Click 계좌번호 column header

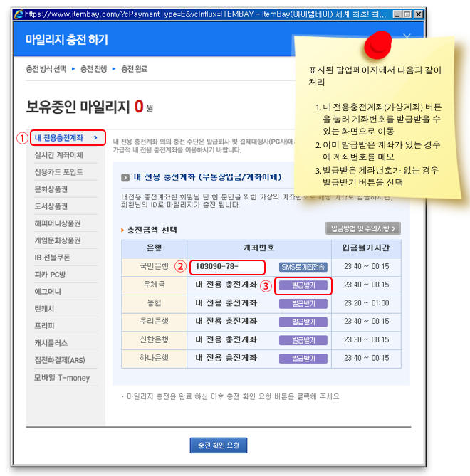(258, 248)
